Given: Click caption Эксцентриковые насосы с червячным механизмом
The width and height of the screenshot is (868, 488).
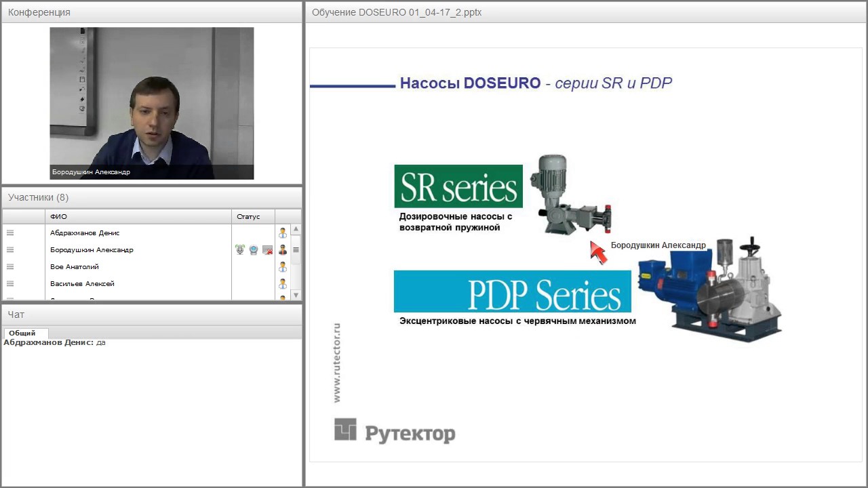Looking at the screenshot, I should (x=517, y=321).
